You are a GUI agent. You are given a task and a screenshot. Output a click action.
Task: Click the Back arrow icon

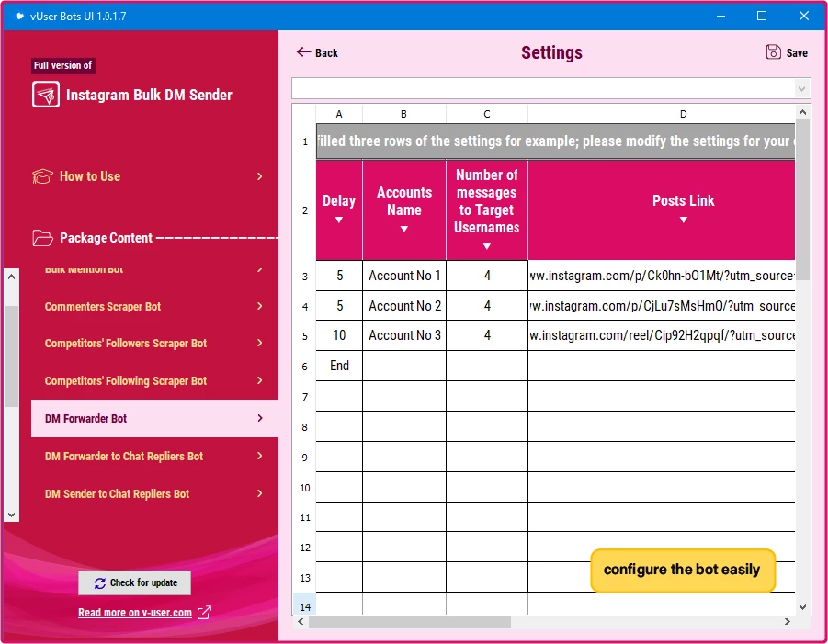click(x=303, y=51)
